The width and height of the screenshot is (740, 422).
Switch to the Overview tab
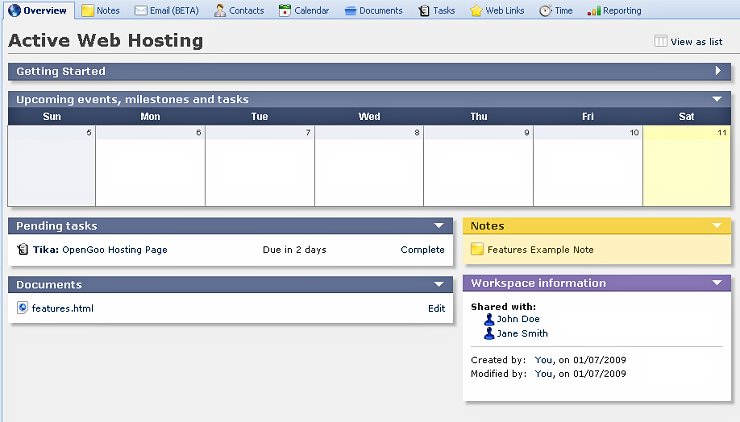tap(39, 10)
